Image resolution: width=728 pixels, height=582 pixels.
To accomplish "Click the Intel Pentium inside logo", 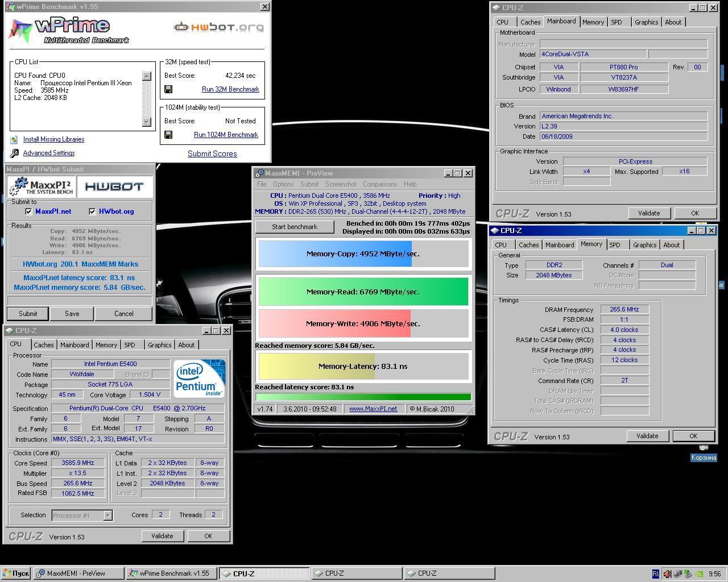I will pos(199,379).
